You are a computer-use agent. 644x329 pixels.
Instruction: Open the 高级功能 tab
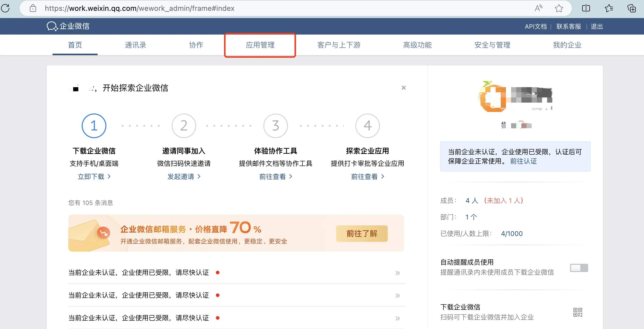(417, 45)
